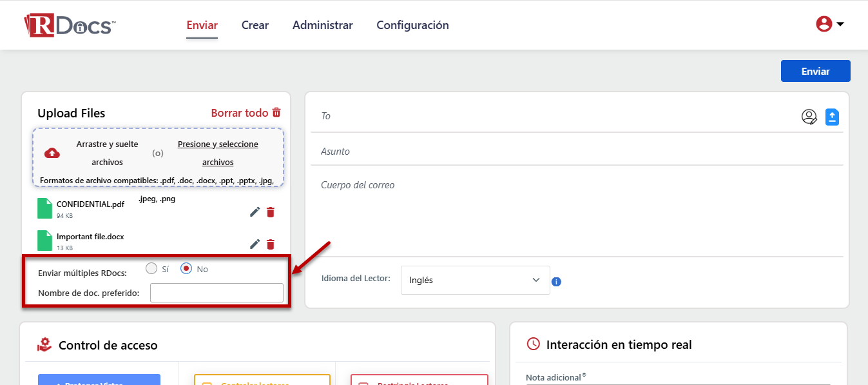Click the Nombre de doc. preferido field

click(217, 293)
